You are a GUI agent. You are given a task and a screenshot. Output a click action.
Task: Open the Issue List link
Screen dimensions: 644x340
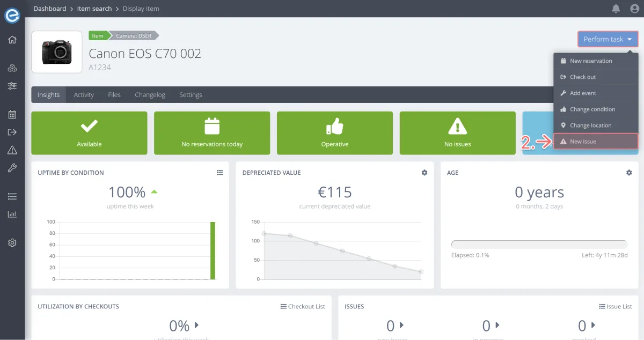tap(616, 307)
